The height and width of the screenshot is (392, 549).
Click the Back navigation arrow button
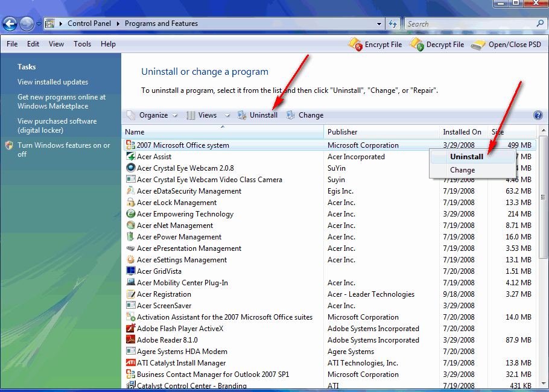coord(10,24)
